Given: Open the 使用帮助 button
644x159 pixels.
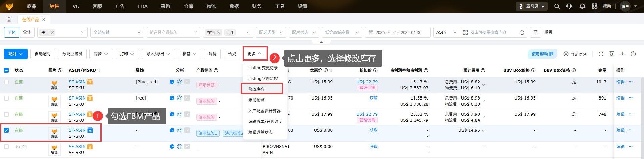Looking at the screenshot, I should (542, 54).
